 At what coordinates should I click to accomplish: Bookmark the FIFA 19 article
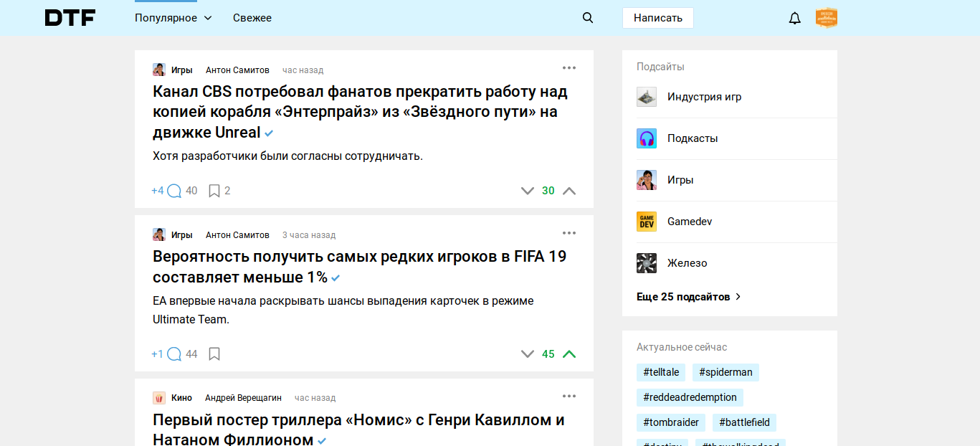pyautogui.click(x=214, y=354)
